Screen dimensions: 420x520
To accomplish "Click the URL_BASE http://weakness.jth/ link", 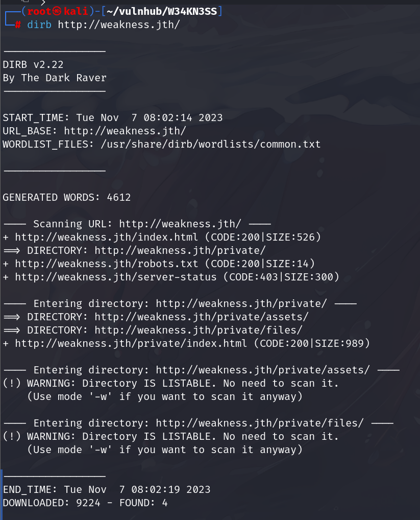I will click(x=125, y=131).
